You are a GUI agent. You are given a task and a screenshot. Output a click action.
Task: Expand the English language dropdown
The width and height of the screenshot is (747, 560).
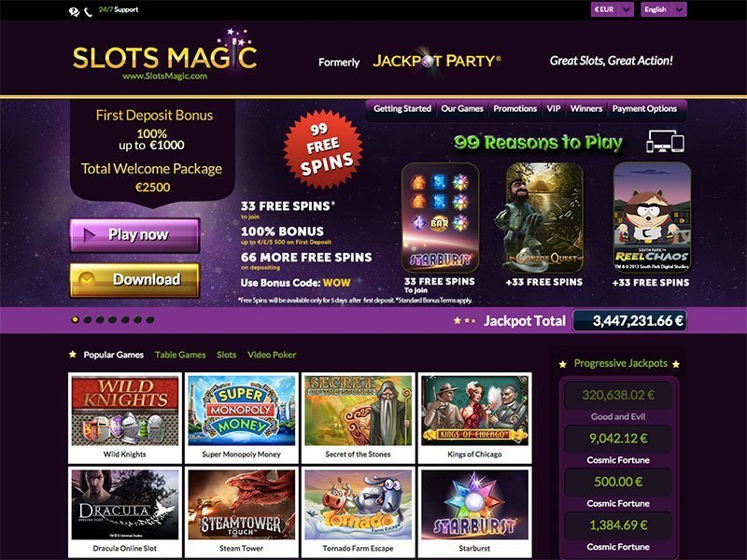click(x=664, y=9)
